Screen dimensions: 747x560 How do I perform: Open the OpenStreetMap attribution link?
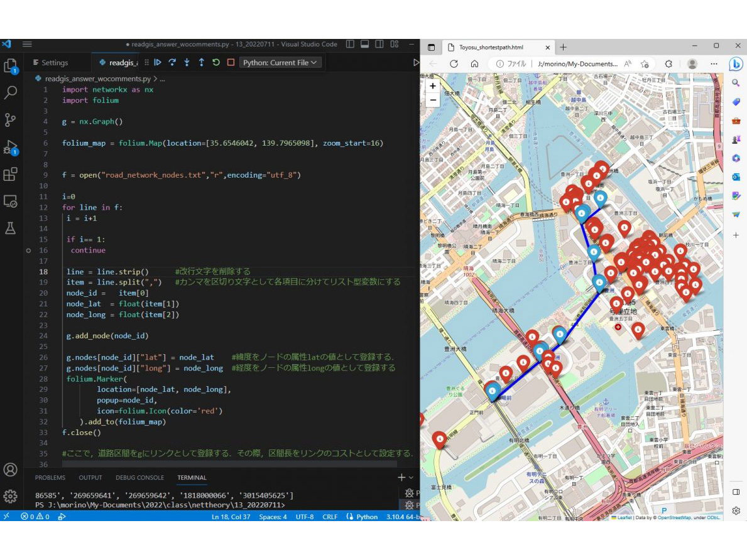click(674, 517)
